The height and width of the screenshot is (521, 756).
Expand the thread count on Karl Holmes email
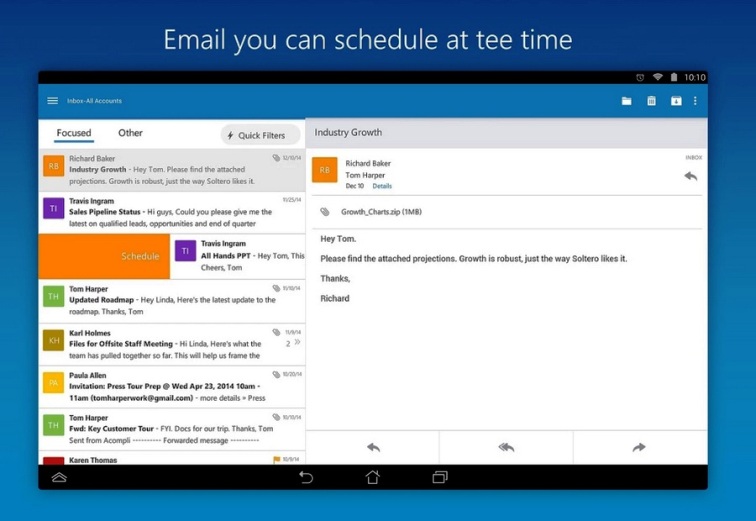coord(293,343)
